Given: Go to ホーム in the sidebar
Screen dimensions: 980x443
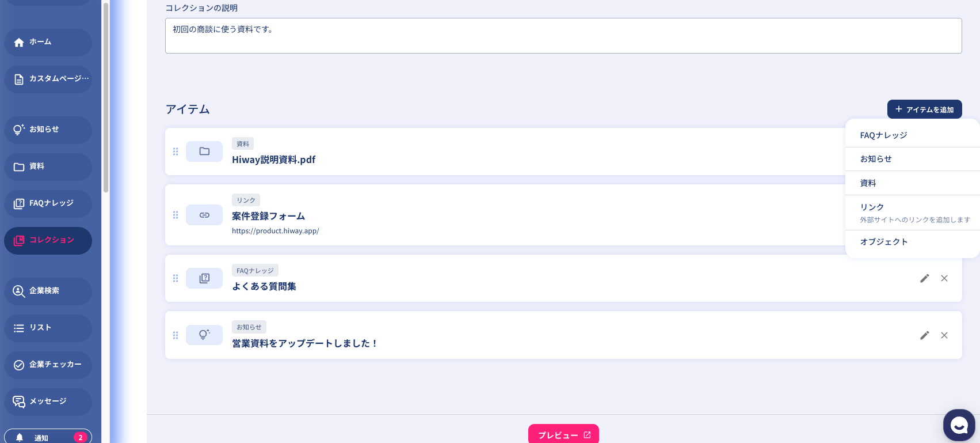Looking at the screenshot, I should pyautogui.click(x=48, y=42).
